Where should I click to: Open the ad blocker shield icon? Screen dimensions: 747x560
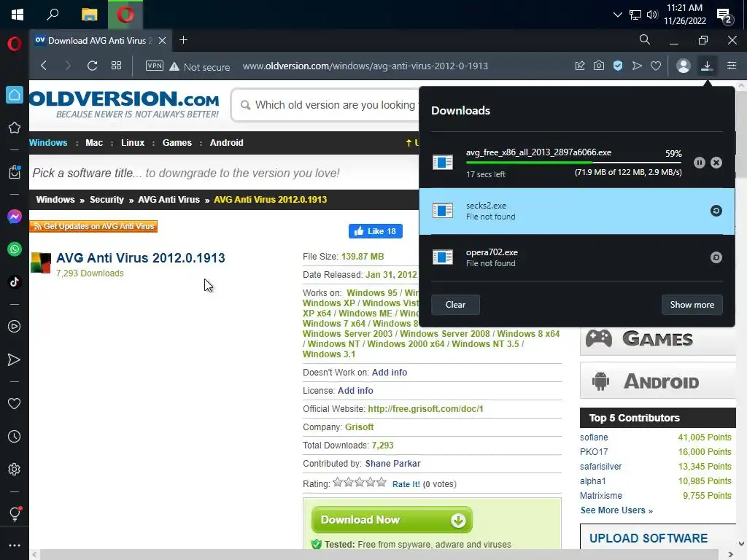point(618,66)
